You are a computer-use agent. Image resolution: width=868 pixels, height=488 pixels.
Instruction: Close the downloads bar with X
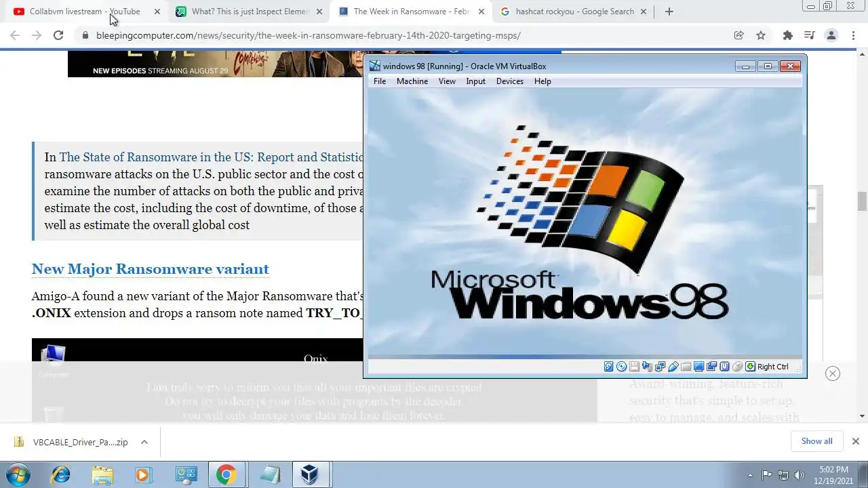point(855,441)
